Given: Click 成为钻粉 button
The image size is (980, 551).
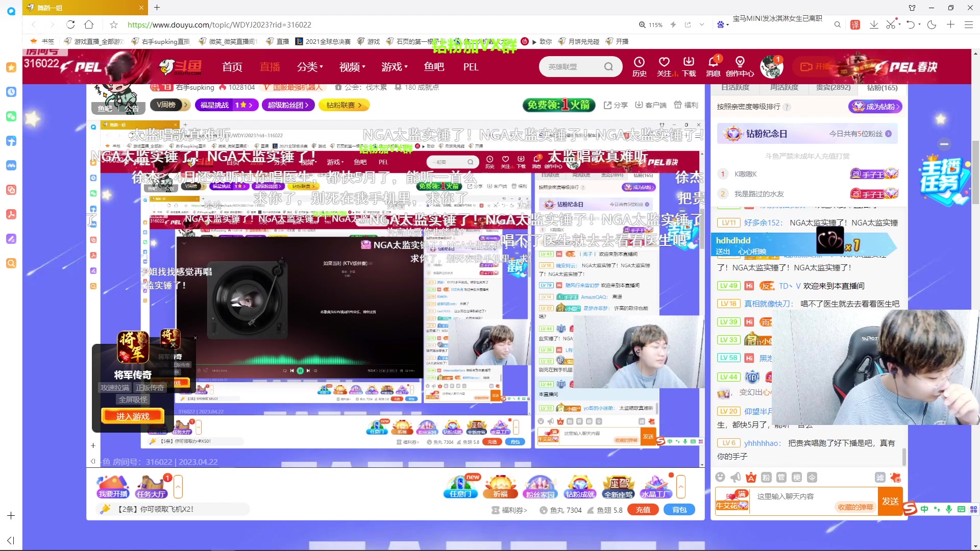Looking at the screenshot, I should pos(876,107).
